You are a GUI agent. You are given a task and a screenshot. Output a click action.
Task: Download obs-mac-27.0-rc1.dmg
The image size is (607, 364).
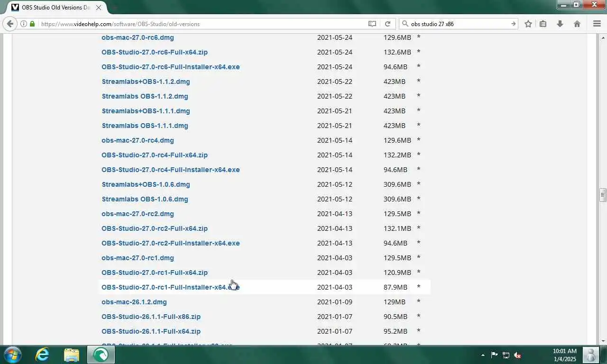[138, 258]
